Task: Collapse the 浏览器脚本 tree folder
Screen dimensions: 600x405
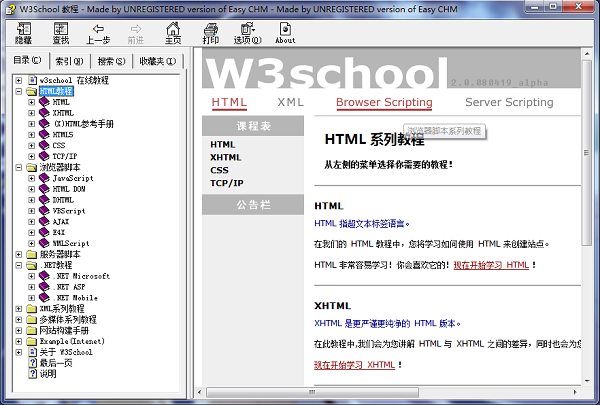Action: pos(19,167)
